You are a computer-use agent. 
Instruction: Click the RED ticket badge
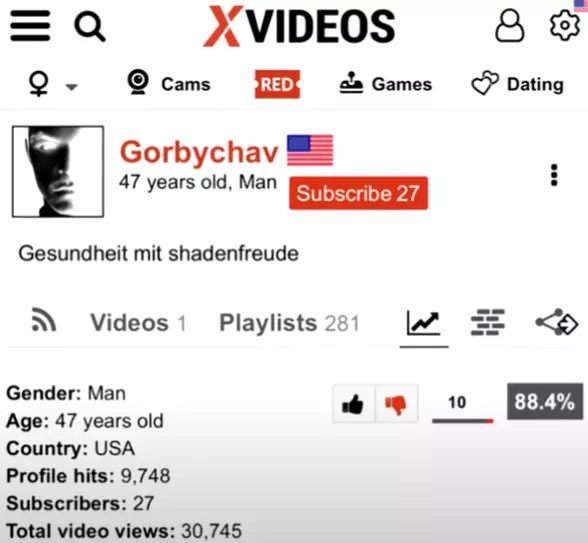[278, 84]
